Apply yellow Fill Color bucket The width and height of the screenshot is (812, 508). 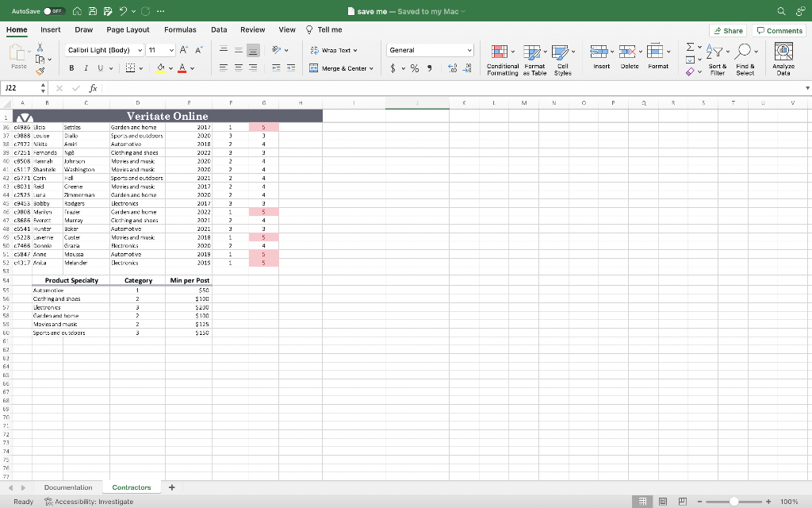(x=160, y=68)
